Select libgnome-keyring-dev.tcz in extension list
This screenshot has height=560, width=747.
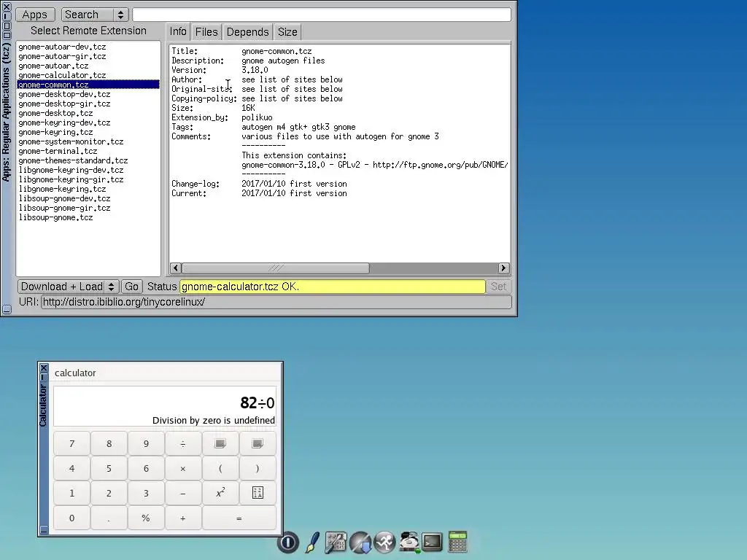point(88,170)
